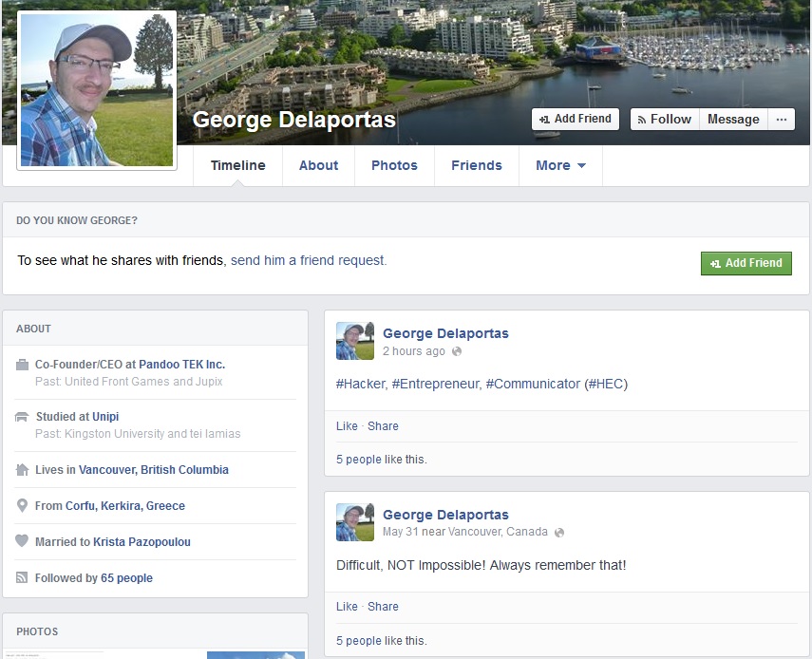Open the More dropdown tab
812x659 pixels.
(560, 165)
